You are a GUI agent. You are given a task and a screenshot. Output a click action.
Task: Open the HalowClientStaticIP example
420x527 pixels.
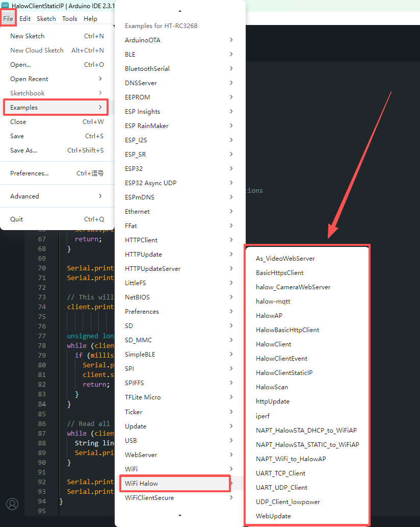pos(307,373)
